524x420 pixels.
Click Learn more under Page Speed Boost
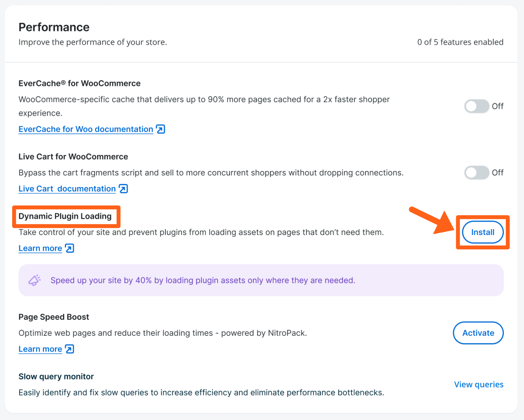click(x=40, y=349)
